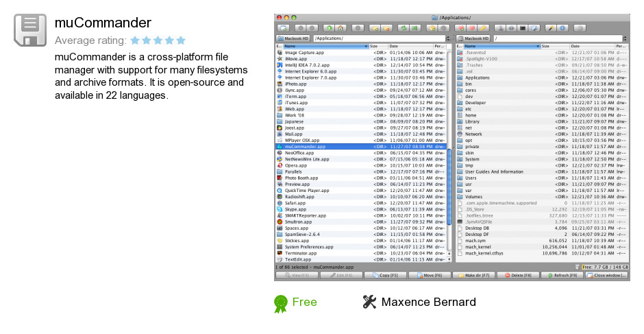
Task: Click the greyed Stop toolbar icon
Action: (358, 28)
